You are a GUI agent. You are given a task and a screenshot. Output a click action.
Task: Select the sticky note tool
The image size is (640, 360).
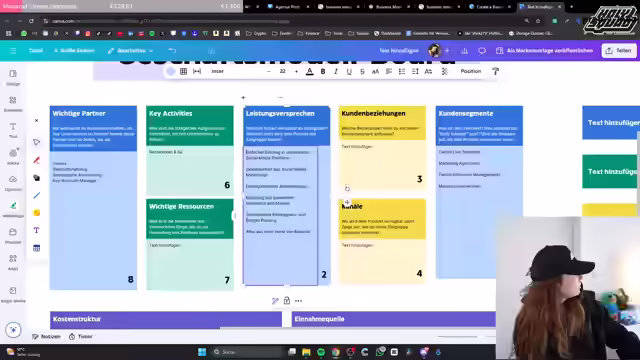pyautogui.click(x=36, y=213)
